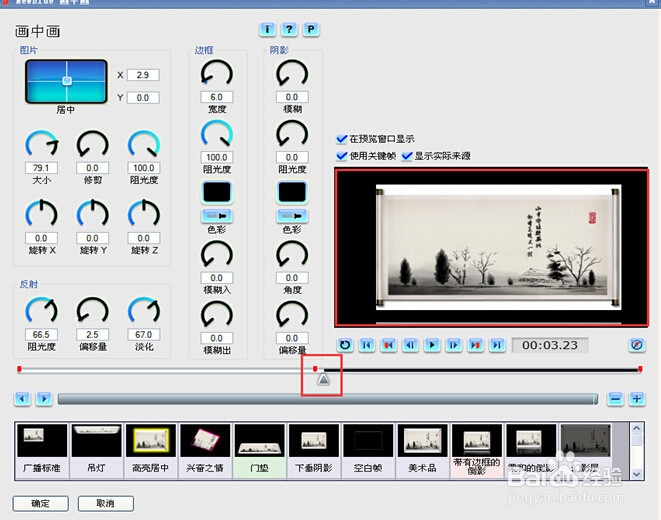
Task: Click the loop playback button
Action: tap(345, 345)
